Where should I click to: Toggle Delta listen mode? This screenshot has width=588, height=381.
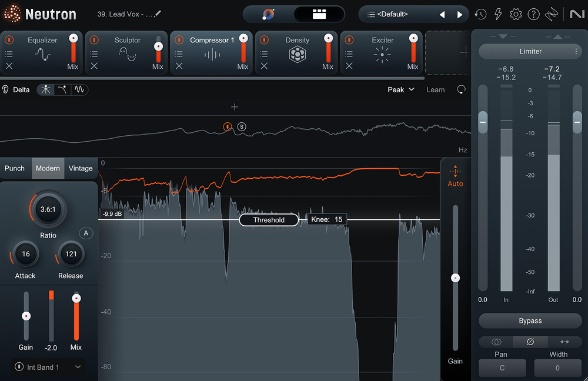point(16,89)
